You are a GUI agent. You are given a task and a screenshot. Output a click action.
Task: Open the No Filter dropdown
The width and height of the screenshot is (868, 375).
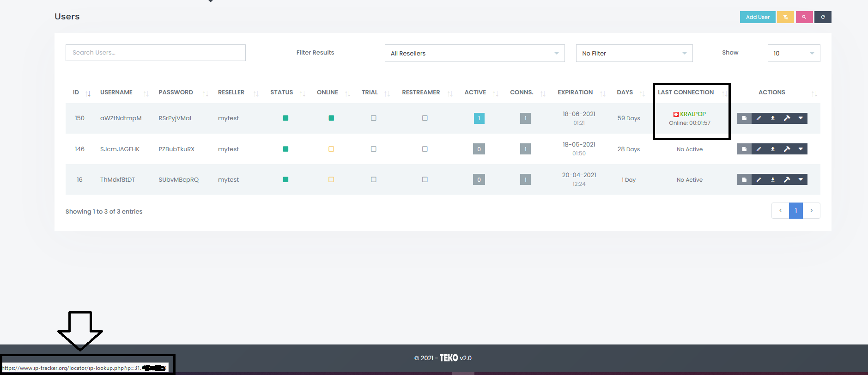click(x=634, y=53)
